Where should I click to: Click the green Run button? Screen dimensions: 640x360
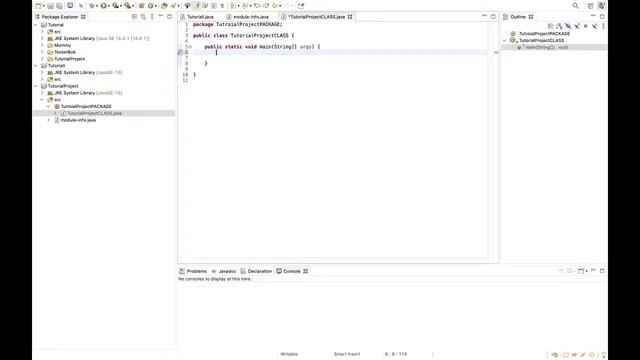(104, 6)
